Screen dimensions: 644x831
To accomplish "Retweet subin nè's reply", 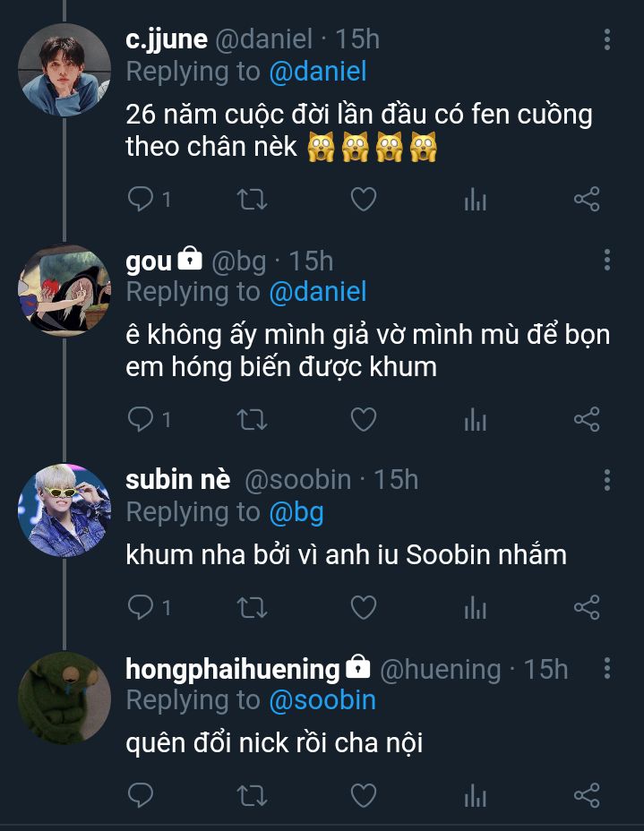I will 252,608.
